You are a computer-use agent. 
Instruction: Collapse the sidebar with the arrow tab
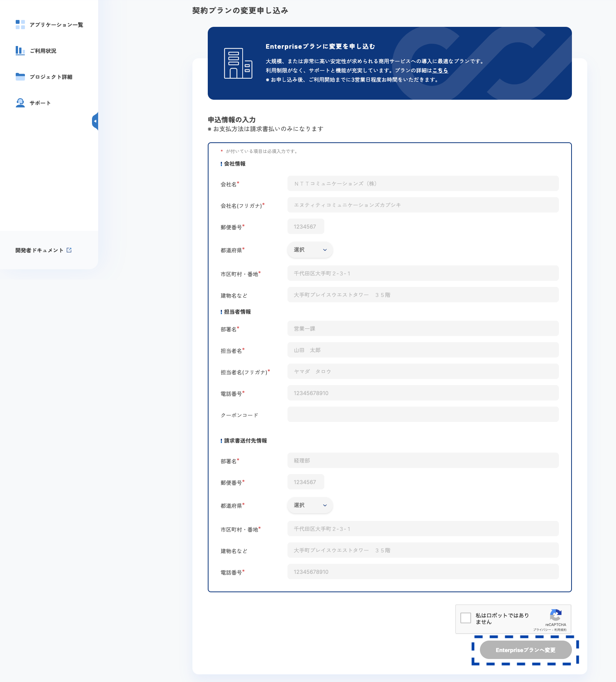click(95, 121)
